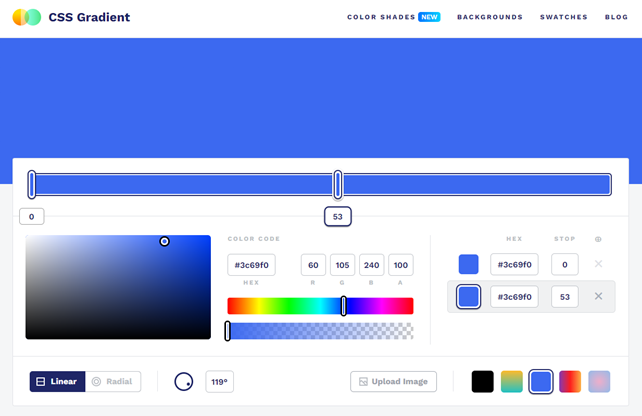Pick the red-purple gradient preset swatch
This screenshot has height=416, width=642.
(570, 381)
